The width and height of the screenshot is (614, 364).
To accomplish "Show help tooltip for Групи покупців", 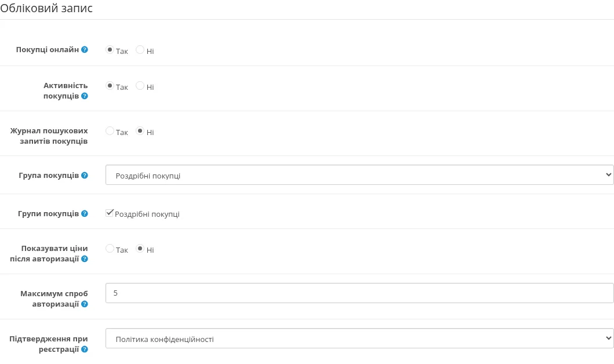I will (x=85, y=214).
